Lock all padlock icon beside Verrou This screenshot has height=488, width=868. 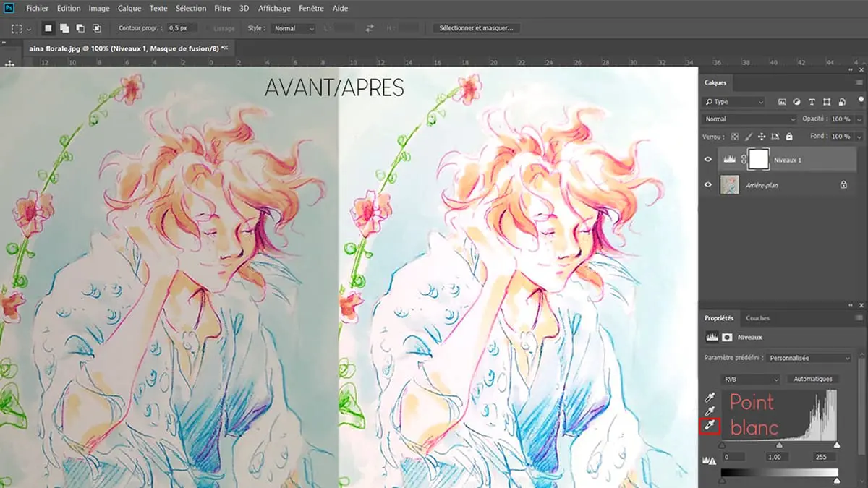click(789, 136)
